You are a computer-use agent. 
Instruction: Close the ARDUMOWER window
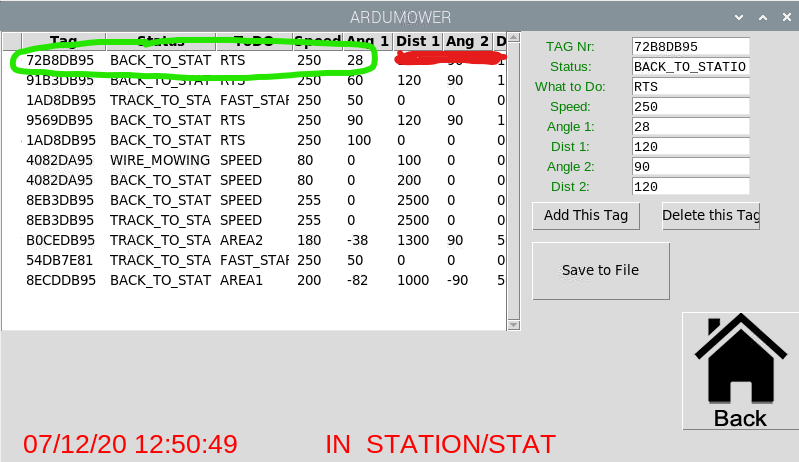787,17
